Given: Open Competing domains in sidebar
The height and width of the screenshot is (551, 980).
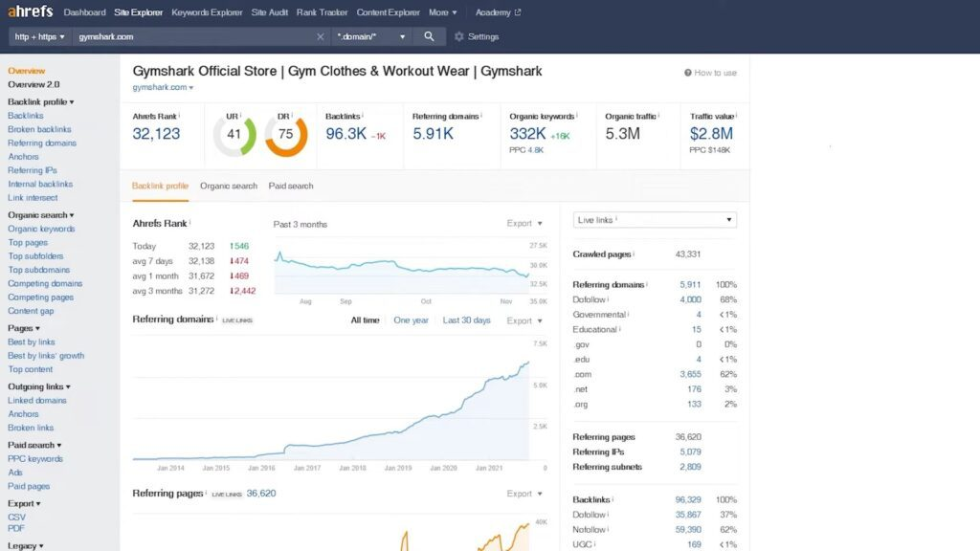Looking at the screenshot, I should [45, 283].
